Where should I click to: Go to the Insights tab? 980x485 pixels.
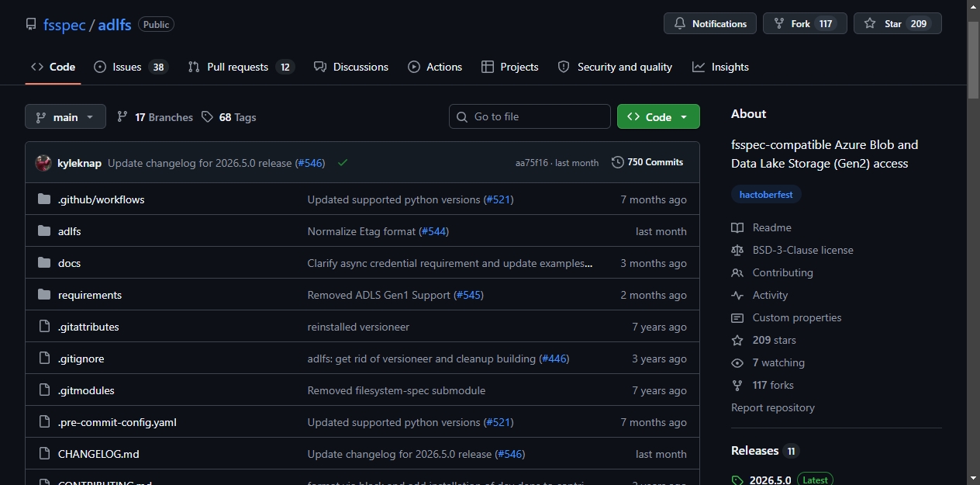(720, 67)
